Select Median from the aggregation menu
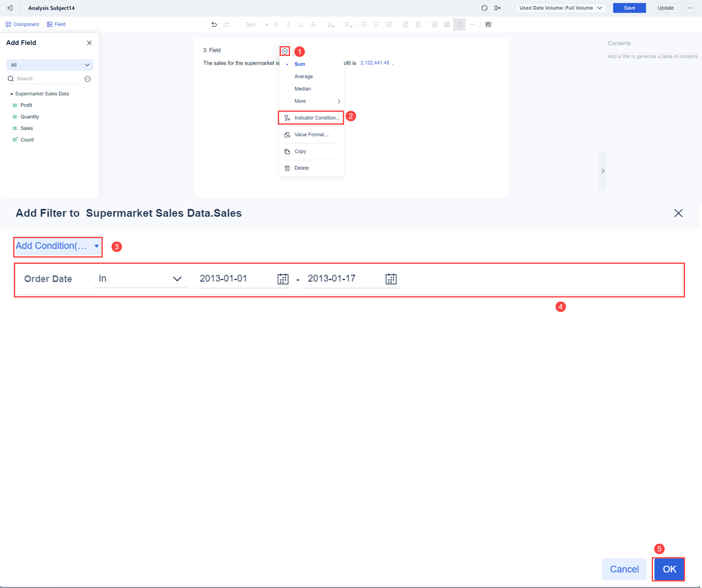This screenshot has width=702, height=588. point(303,89)
